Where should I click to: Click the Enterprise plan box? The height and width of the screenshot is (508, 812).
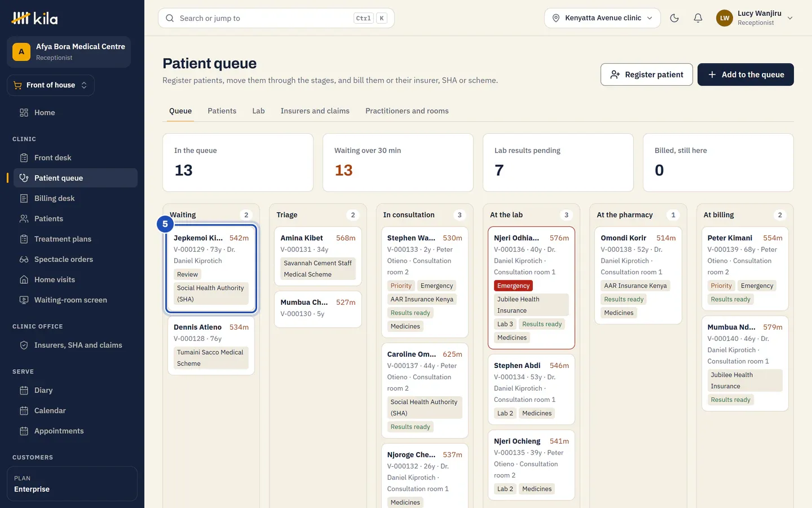(72, 484)
